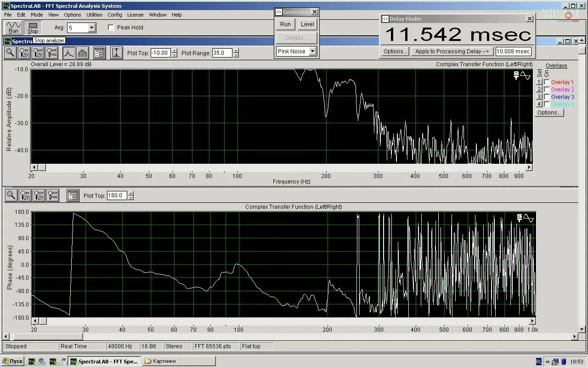
Task: Click the Stop analyzer toolbar button
Action: (x=33, y=28)
